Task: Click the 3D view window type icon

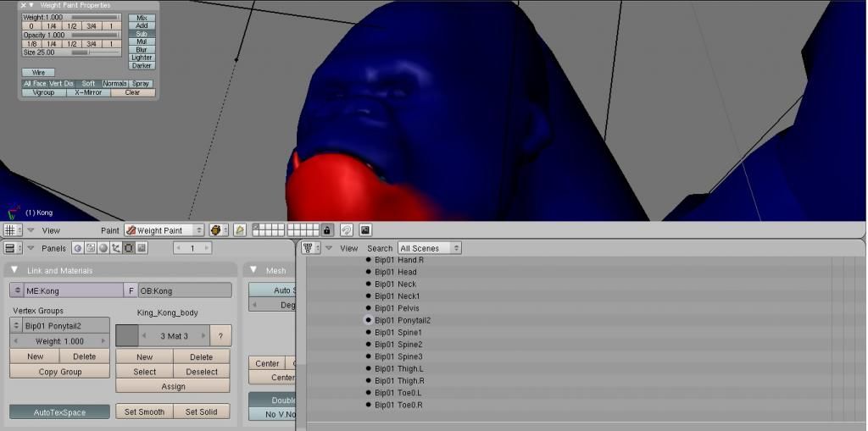Action: [x=10, y=229]
